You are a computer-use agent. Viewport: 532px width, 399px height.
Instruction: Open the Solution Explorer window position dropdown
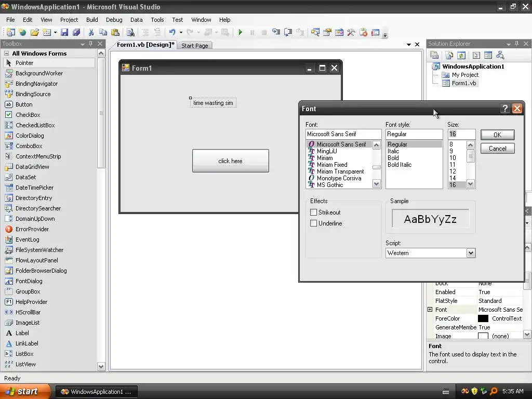[508, 44]
